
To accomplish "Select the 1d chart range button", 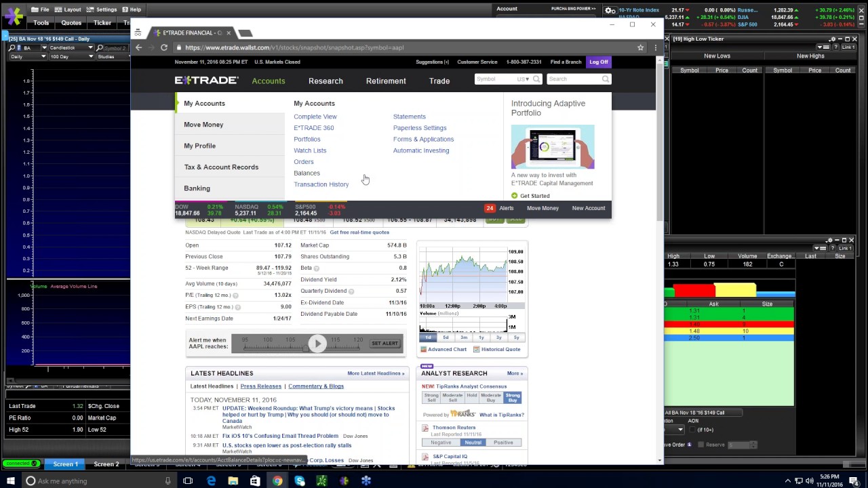I will coord(428,337).
